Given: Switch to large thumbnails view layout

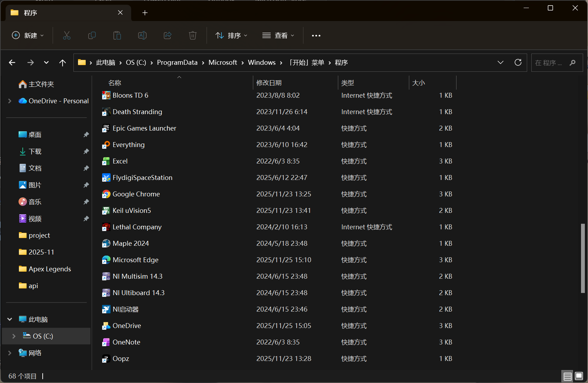Looking at the screenshot, I should (x=579, y=376).
